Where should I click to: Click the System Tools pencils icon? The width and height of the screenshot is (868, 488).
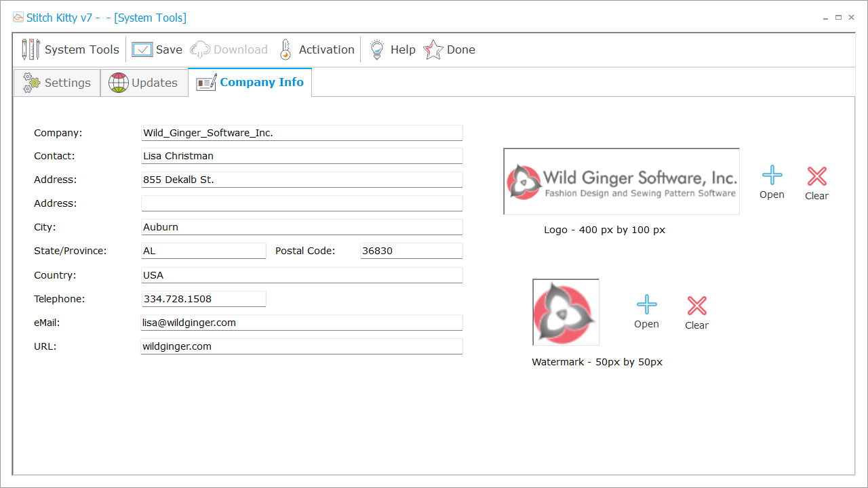pos(31,49)
